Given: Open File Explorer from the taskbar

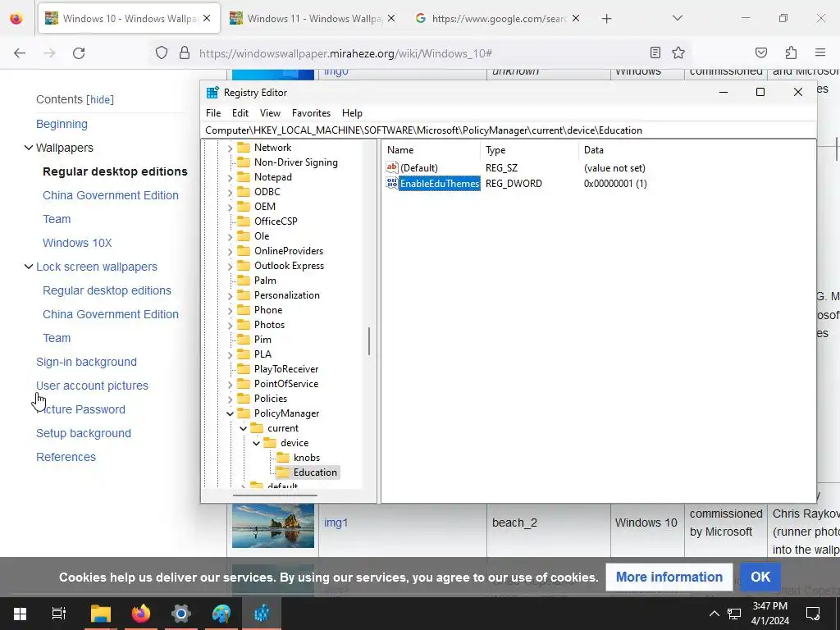Looking at the screenshot, I should click(100, 614).
